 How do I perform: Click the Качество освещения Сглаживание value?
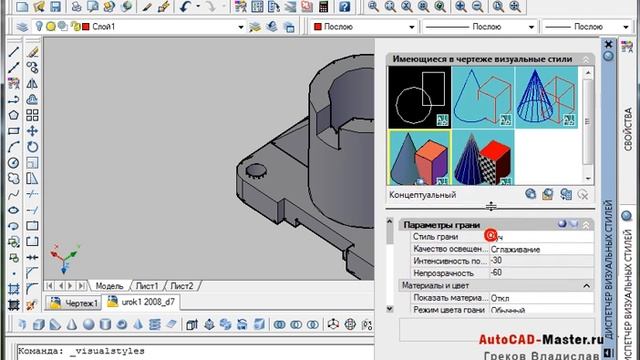[x=541, y=249]
